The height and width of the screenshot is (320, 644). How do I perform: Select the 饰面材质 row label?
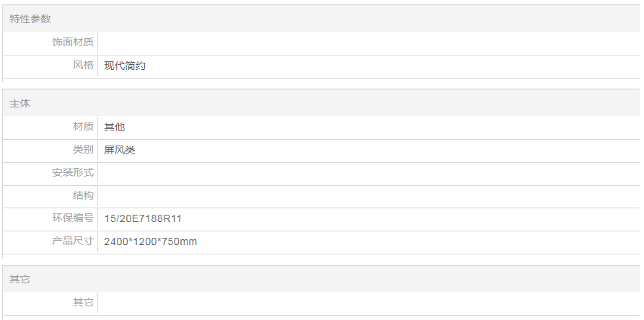tap(73, 43)
